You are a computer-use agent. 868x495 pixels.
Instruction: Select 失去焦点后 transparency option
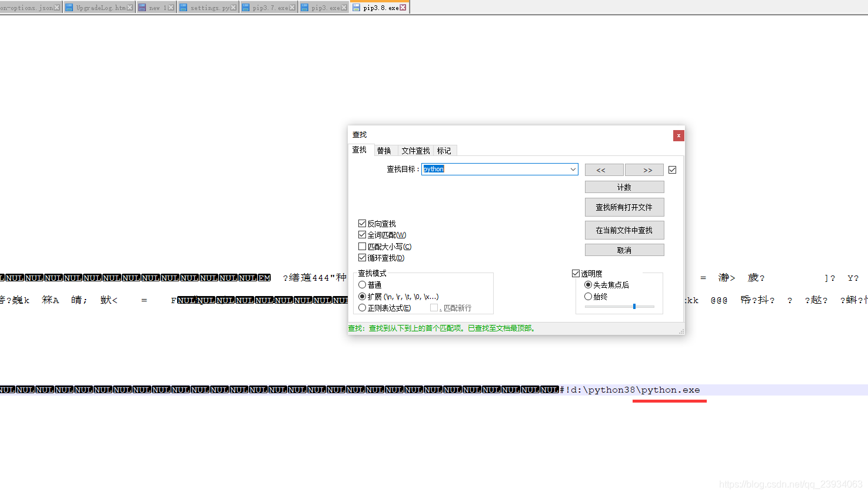coord(588,285)
